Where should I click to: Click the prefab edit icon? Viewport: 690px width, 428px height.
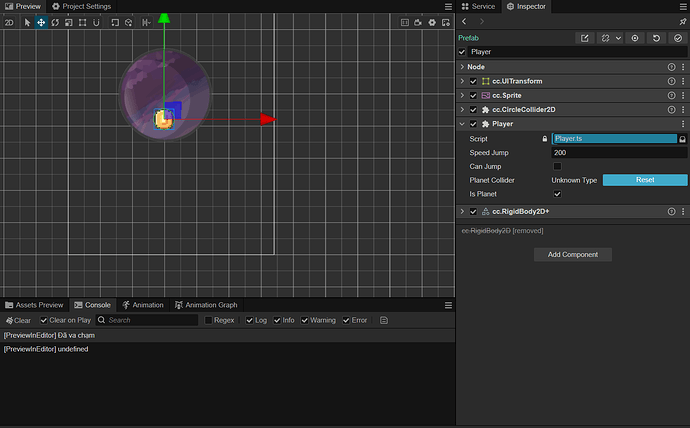[584, 38]
